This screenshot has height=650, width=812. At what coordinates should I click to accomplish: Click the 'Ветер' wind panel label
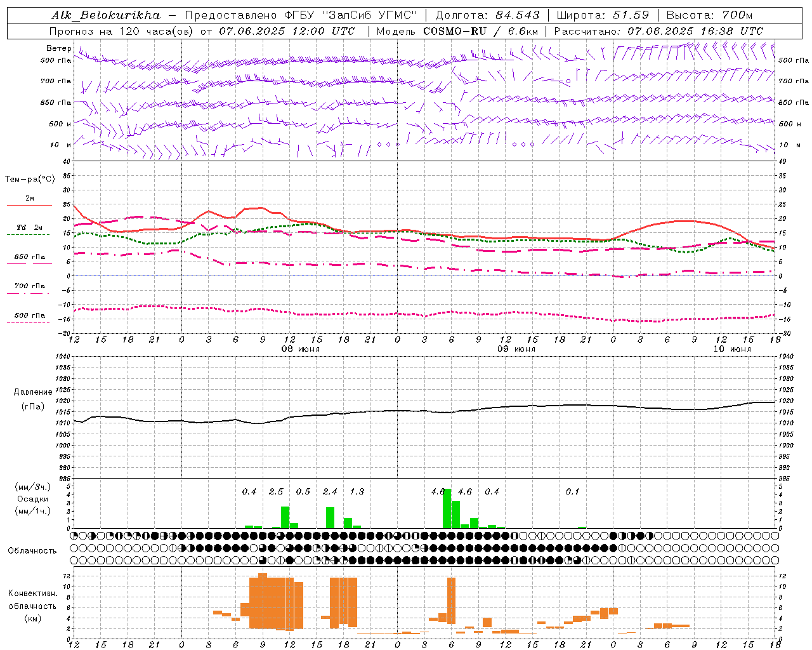point(58,48)
